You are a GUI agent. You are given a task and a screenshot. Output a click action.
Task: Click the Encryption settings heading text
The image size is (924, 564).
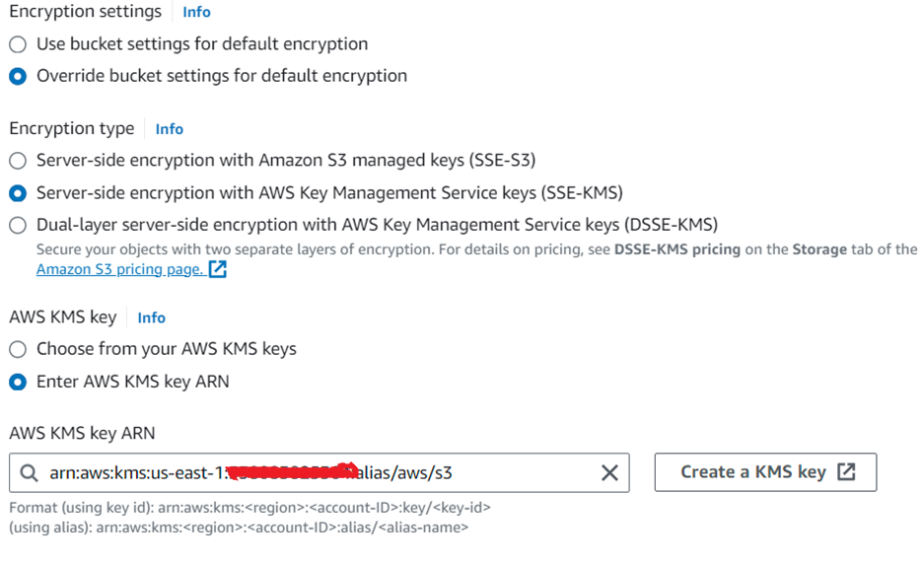[85, 12]
